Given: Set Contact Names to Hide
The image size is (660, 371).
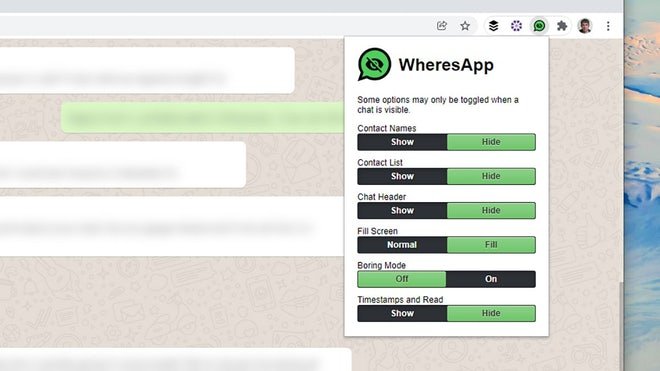Looking at the screenshot, I should [x=491, y=142].
